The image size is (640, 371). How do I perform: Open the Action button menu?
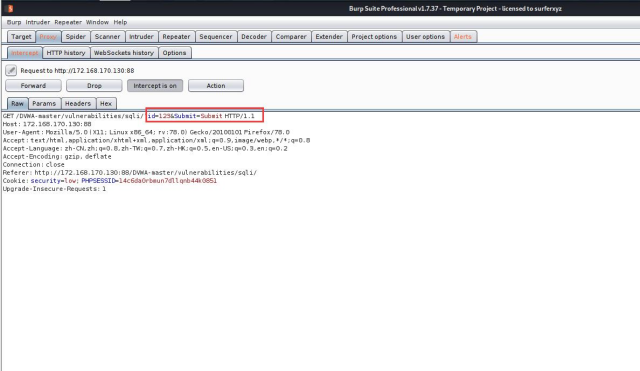[x=216, y=86]
